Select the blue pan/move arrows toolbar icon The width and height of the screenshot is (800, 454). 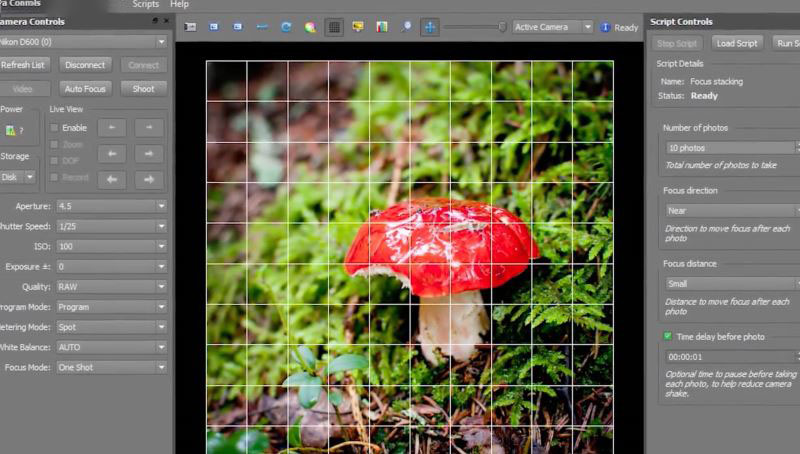[430, 27]
